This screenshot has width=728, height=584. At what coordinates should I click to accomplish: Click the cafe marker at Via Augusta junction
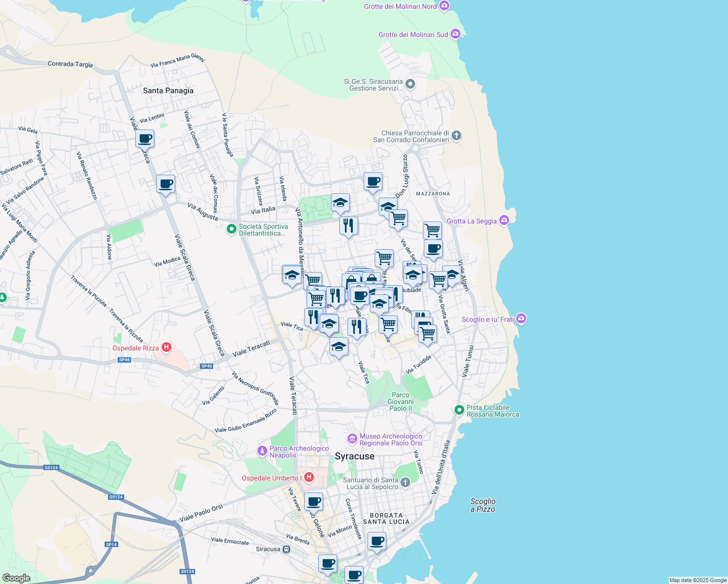click(x=165, y=184)
